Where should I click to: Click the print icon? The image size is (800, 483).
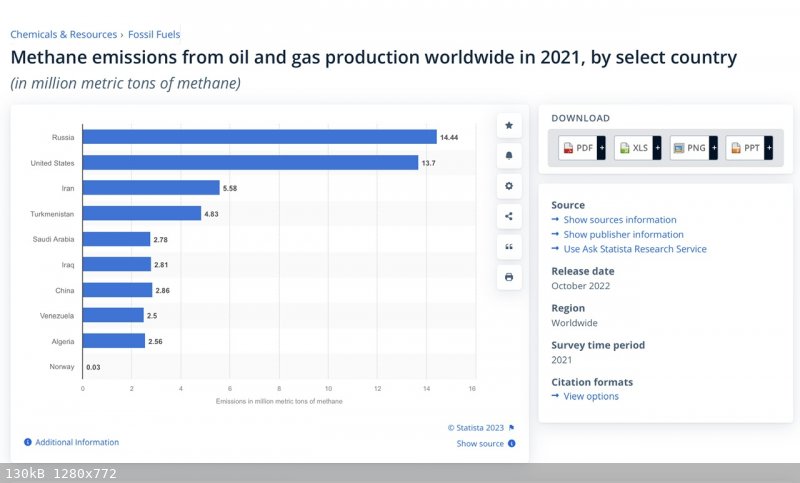[509, 277]
